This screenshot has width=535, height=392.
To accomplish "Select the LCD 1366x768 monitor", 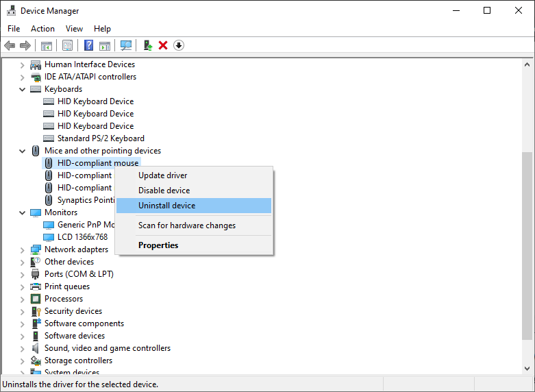I will pyautogui.click(x=82, y=237).
